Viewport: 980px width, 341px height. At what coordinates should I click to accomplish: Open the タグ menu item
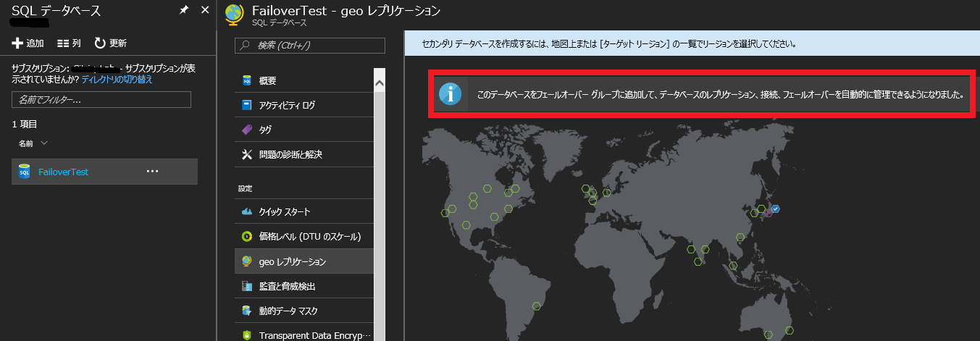(304, 130)
